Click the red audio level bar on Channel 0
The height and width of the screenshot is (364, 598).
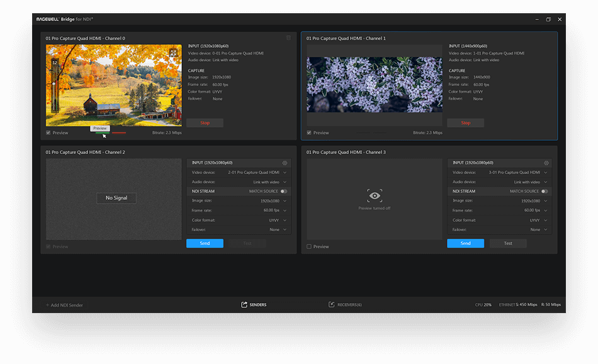click(119, 133)
